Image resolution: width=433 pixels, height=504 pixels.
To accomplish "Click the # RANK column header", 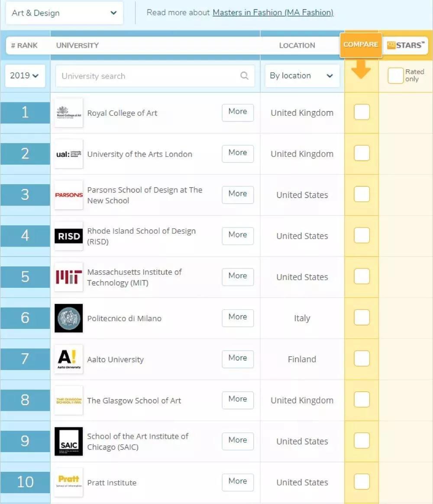I will click(24, 46).
